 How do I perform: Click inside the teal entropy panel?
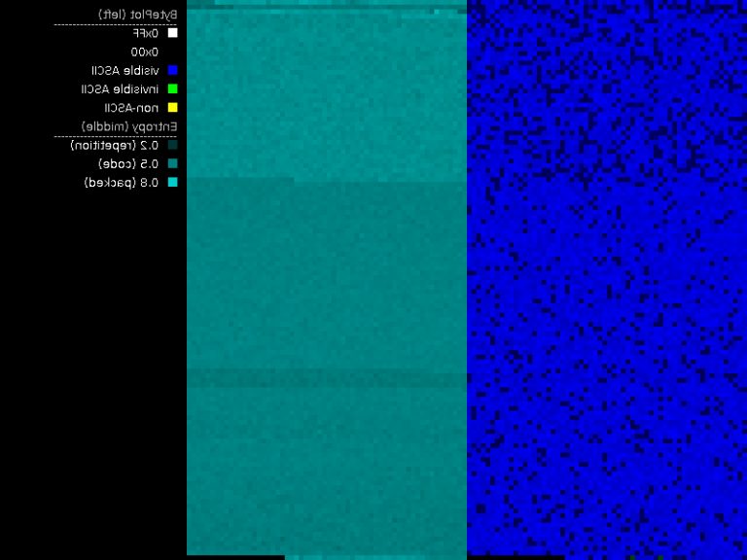tap(326, 282)
